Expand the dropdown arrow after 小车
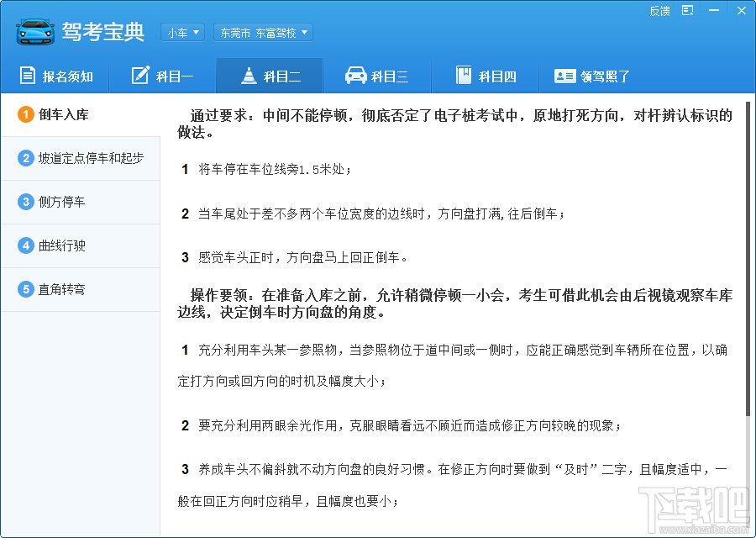Viewport: 756px width, 538px height. point(196,33)
